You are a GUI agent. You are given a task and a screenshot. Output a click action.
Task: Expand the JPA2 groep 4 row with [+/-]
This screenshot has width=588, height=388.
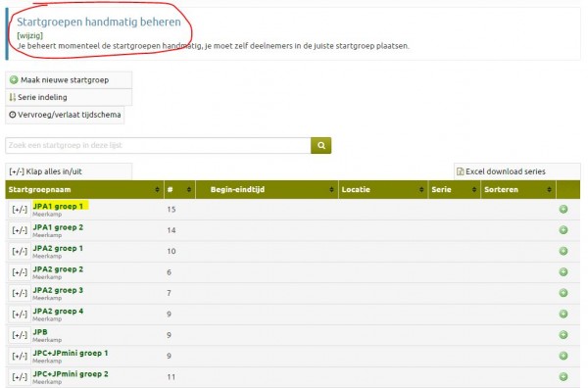click(x=20, y=315)
